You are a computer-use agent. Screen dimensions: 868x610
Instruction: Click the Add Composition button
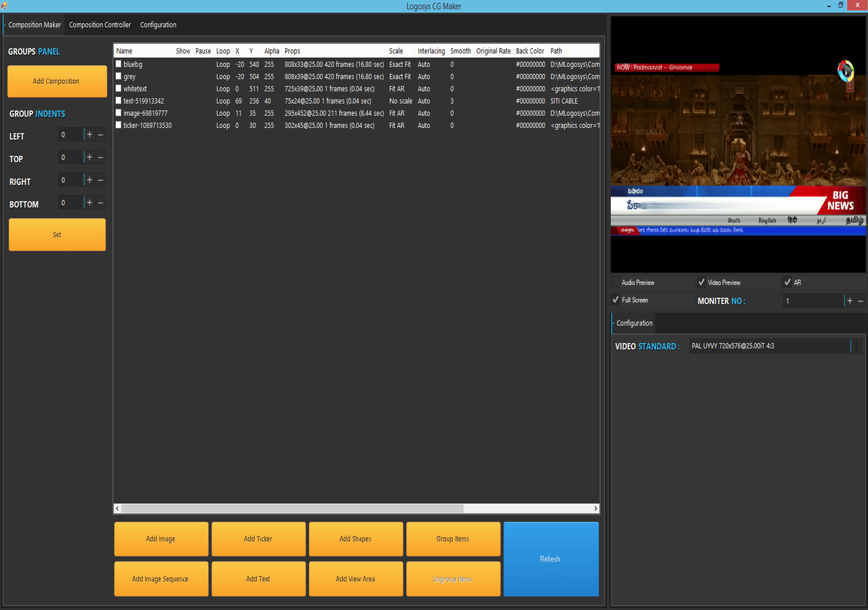tap(57, 81)
